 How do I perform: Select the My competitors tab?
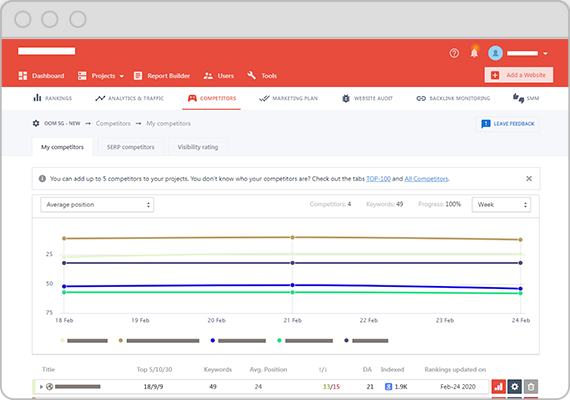(x=62, y=147)
